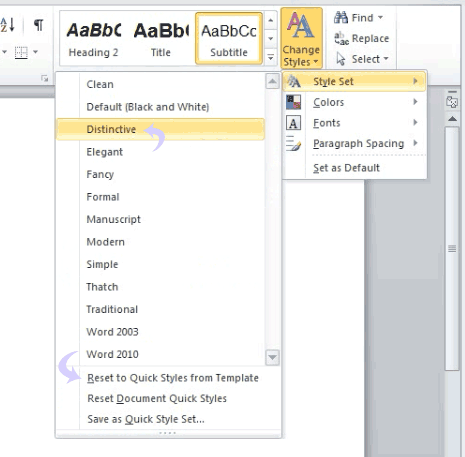Open the Find dropdown arrow

(x=380, y=17)
